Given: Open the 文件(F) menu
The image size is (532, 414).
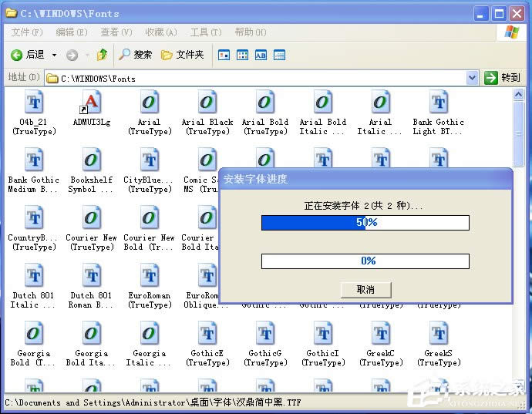Looking at the screenshot, I should pos(27,32).
